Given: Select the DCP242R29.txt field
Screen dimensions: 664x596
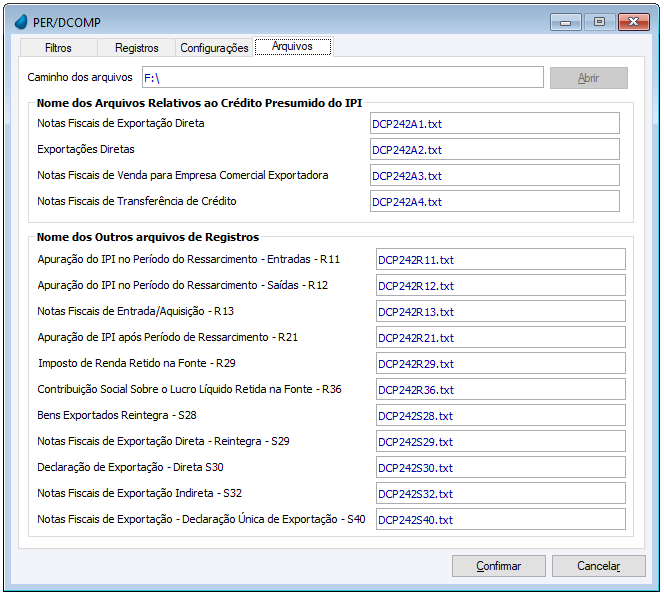Looking at the screenshot, I should [501, 363].
